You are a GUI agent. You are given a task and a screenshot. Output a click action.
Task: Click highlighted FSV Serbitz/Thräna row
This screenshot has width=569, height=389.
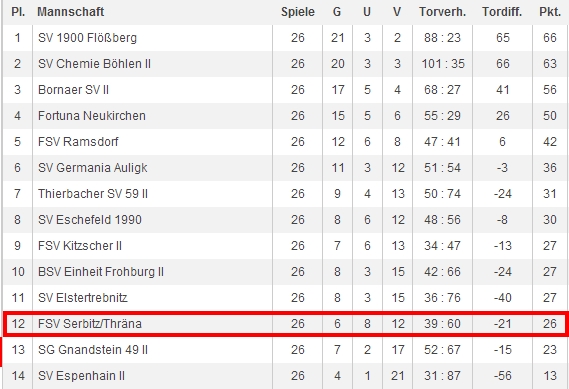pos(285,324)
